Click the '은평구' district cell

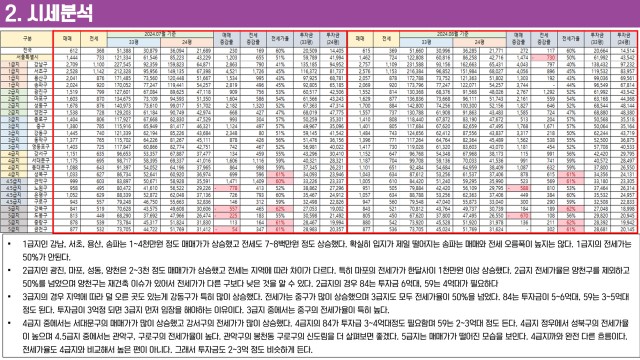[x=40, y=195]
